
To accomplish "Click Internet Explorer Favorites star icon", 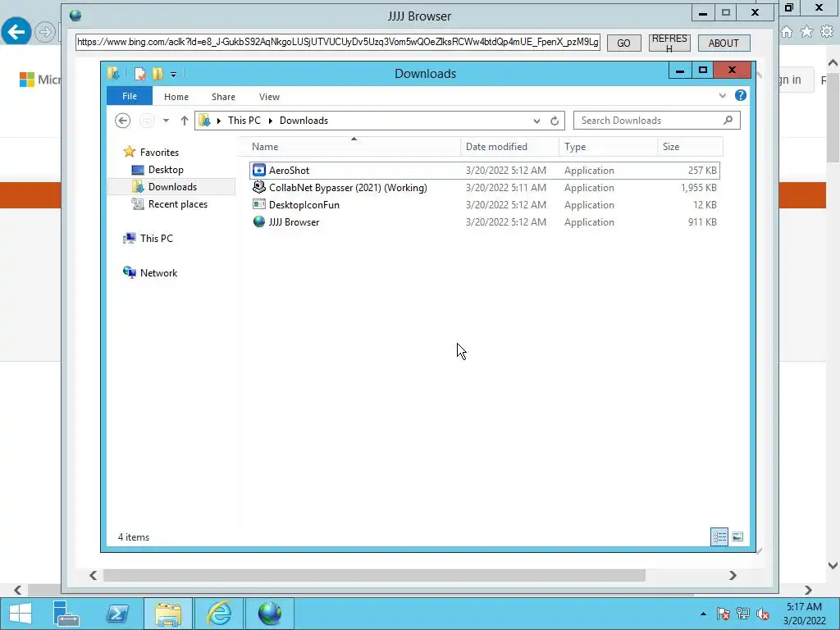I will coord(806,32).
